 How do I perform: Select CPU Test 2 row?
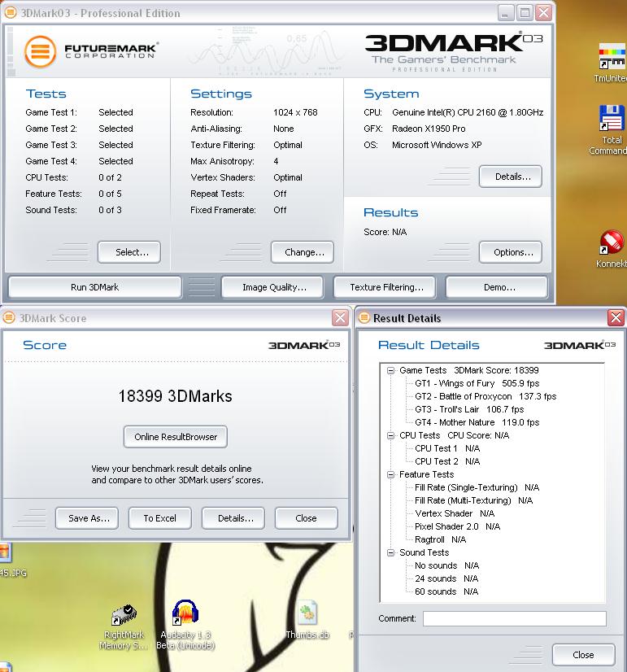point(447,461)
